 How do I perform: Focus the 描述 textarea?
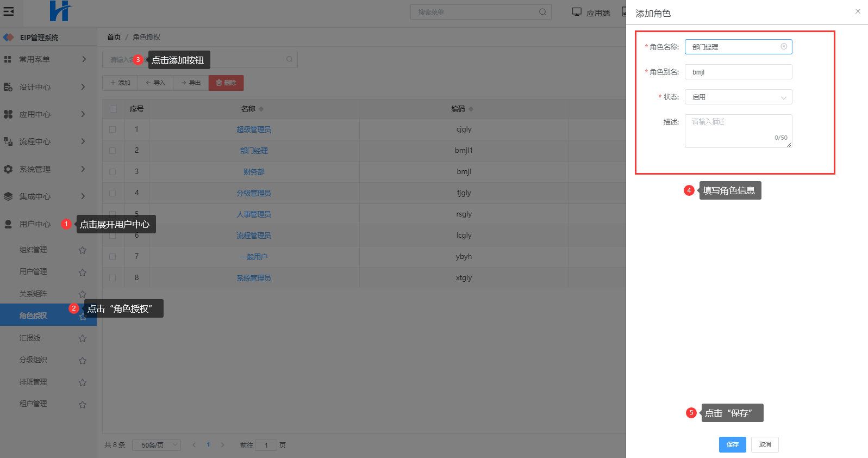738,131
